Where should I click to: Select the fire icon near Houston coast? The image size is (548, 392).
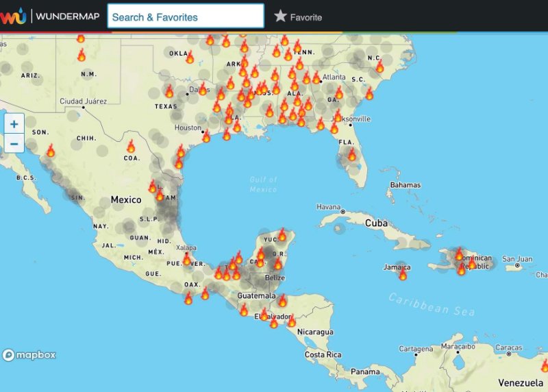pos(206,136)
